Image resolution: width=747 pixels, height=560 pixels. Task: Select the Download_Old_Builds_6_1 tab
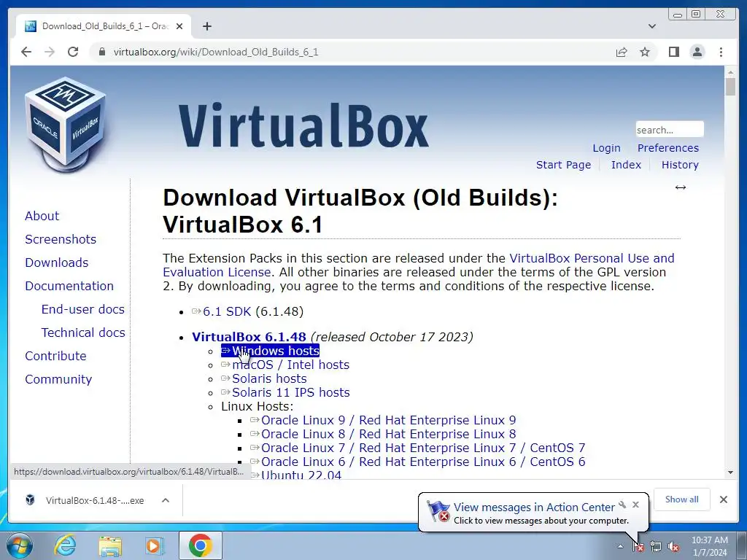point(104,26)
